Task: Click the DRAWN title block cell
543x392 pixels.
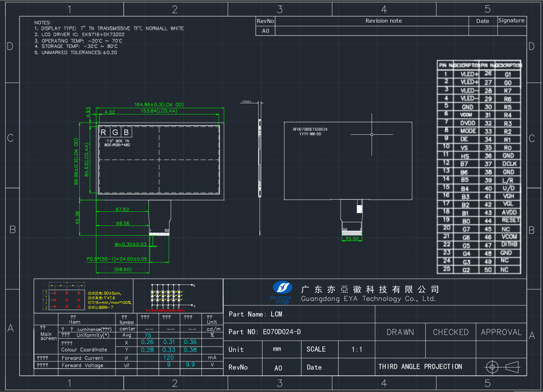Action: tap(400, 332)
